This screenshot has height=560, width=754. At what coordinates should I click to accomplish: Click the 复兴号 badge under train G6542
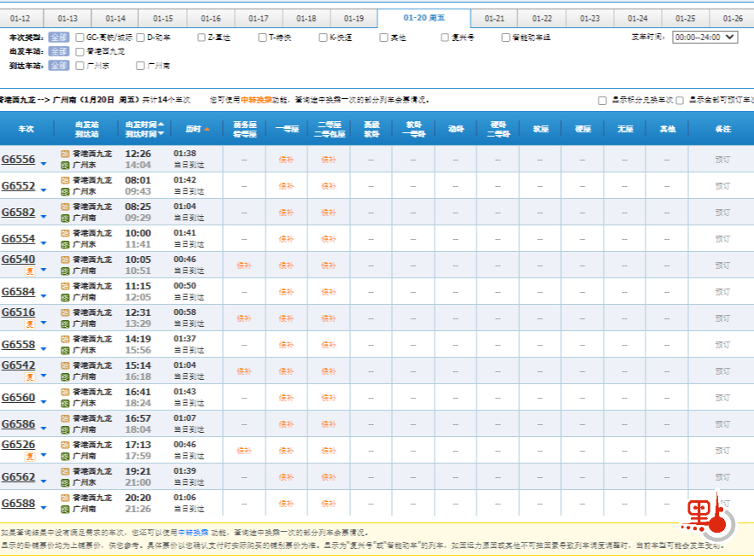click(x=30, y=376)
